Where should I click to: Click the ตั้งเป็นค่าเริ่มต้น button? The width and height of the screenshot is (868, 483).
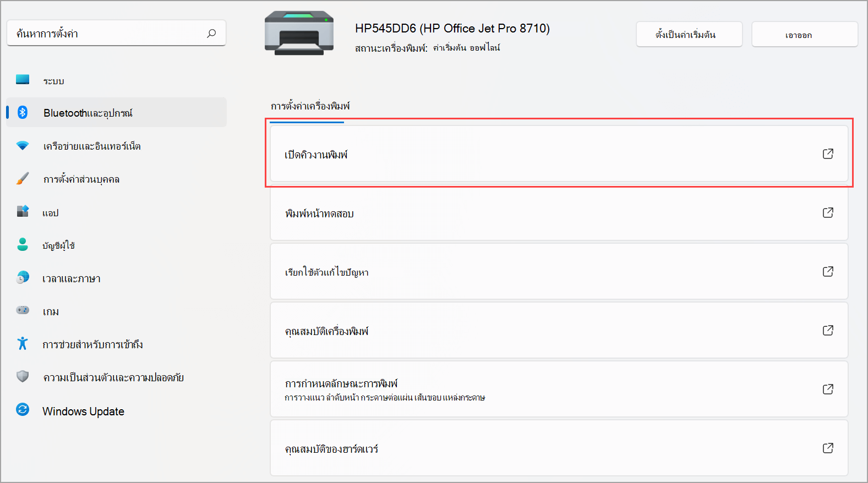point(689,34)
